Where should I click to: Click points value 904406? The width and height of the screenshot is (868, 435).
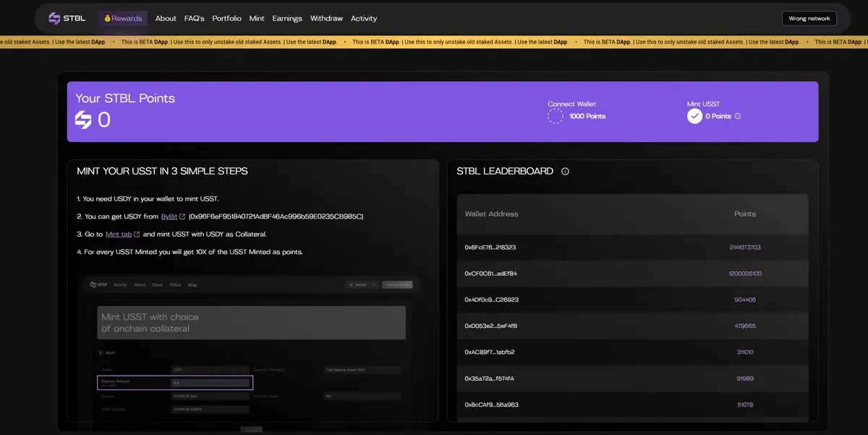pos(745,300)
